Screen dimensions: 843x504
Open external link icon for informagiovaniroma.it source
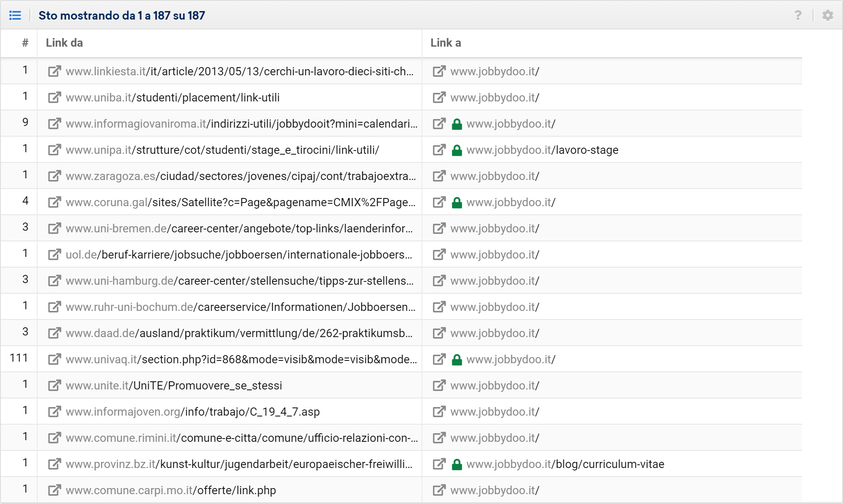click(54, 124)
